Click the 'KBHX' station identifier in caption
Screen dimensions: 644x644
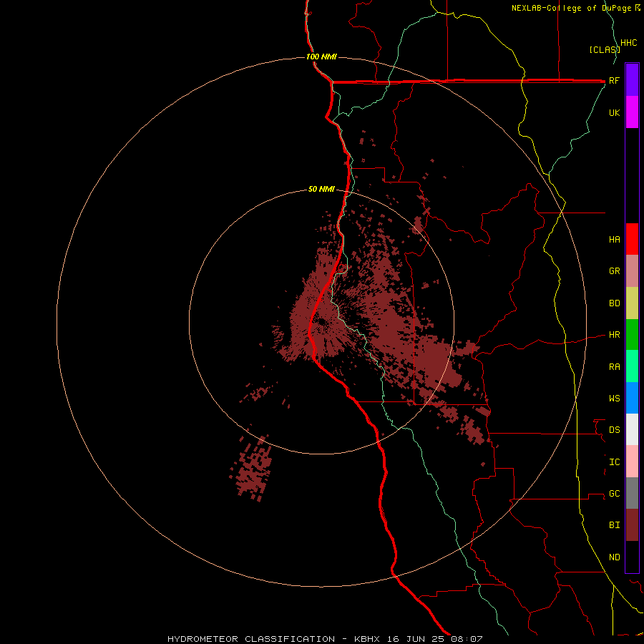tap(367, 639)
